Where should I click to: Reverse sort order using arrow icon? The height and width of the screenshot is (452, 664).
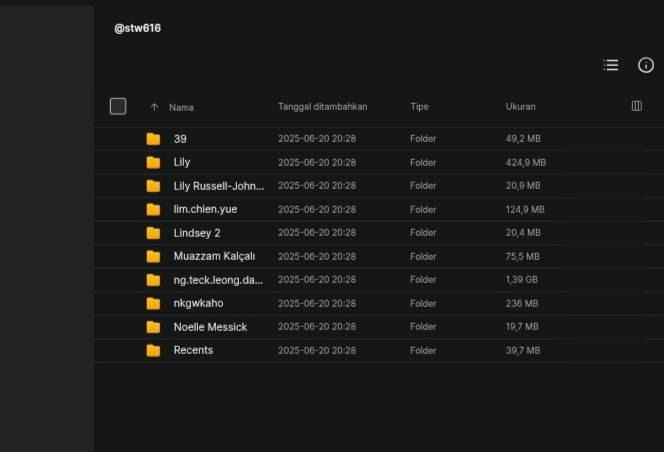(154, 107)
